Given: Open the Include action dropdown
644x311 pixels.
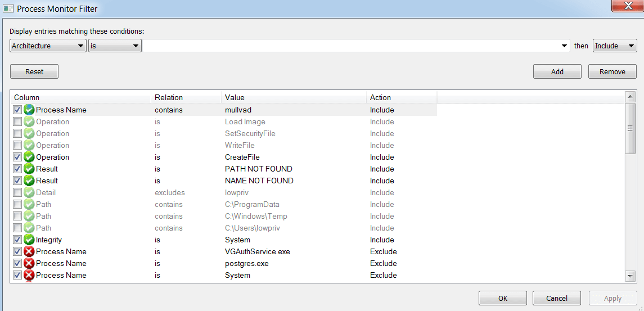Looking at the screenshot, I should click(615, 46).
